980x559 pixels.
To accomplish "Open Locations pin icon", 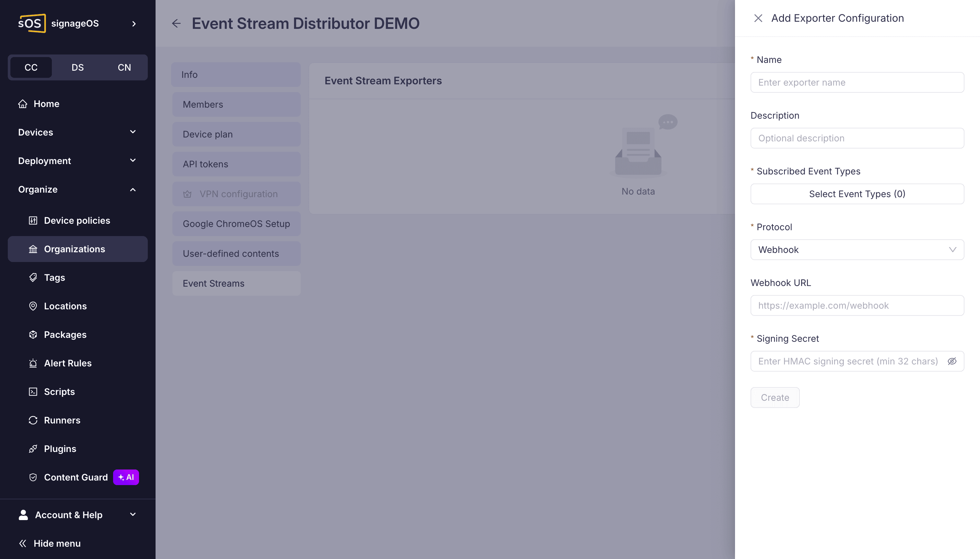I will pos(33,306).
